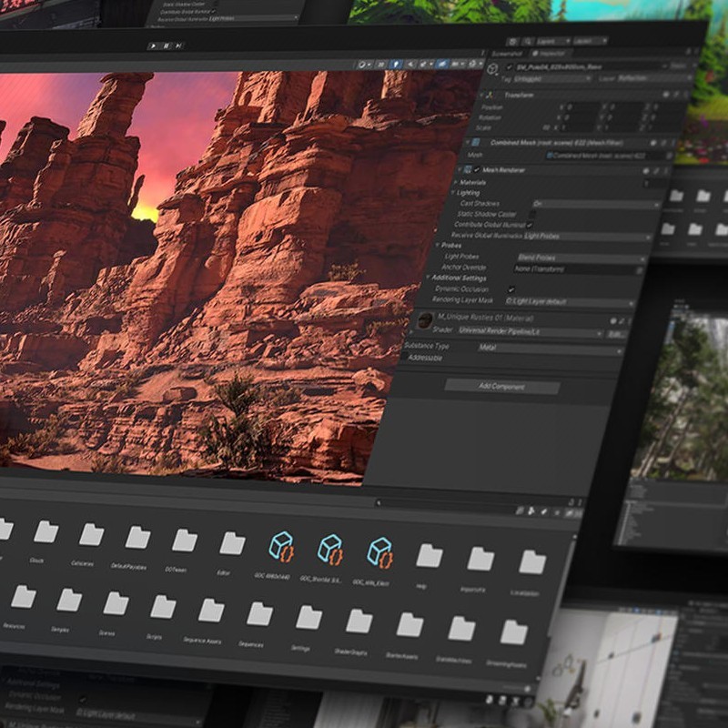
Task: Switch to the Inspector tab
Action: [x=550, y=54]
